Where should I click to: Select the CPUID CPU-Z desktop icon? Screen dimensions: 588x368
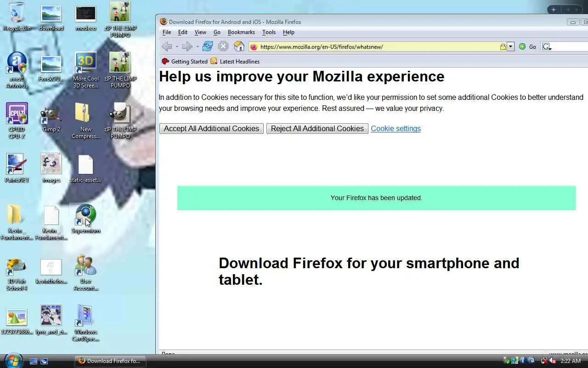click(17, 121)
